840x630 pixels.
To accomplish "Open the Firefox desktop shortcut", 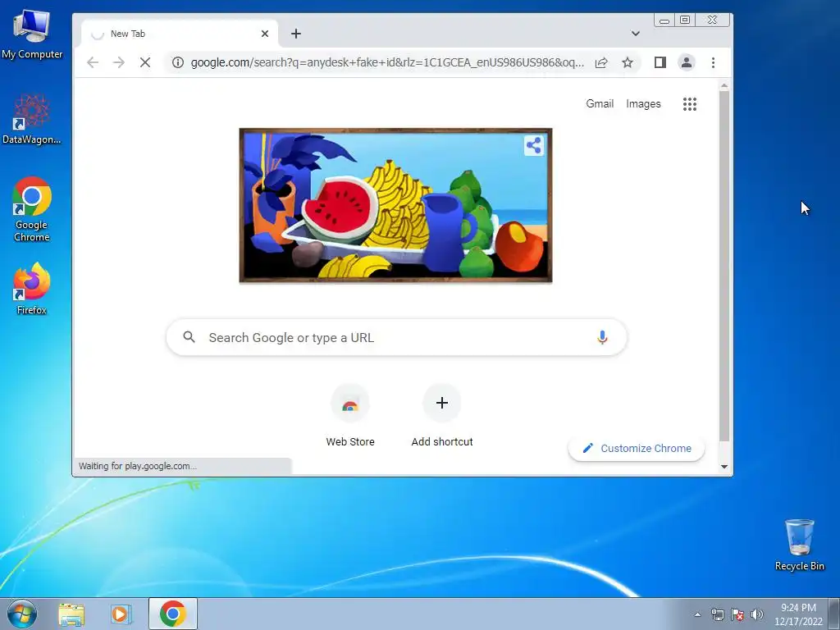I will point(32,290).
